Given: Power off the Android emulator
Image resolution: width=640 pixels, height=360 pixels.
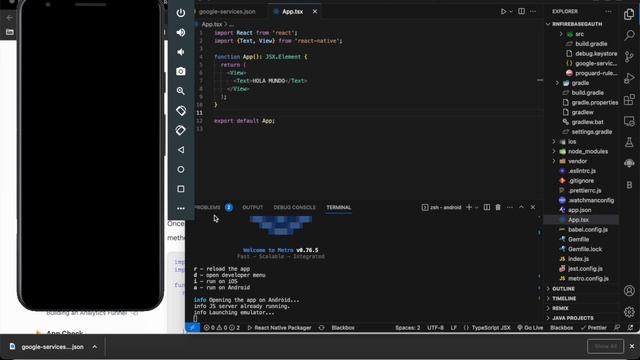Looking at the screenshot, I should (180, 13).
